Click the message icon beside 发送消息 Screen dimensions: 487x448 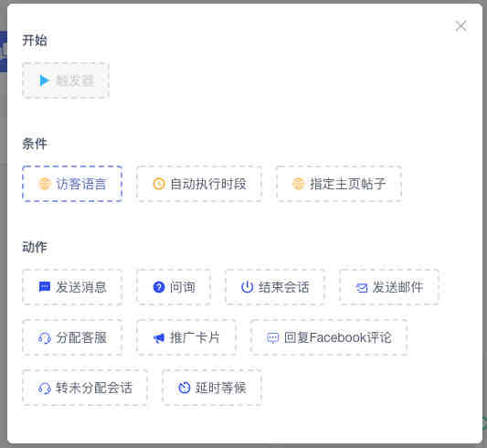point(45,286)
